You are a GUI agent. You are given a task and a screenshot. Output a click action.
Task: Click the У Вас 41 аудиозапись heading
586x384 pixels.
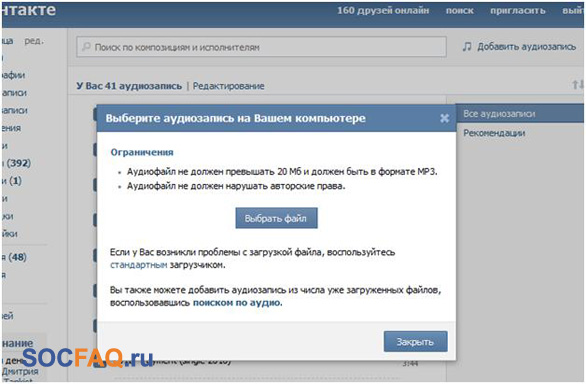tap(129, 86)
